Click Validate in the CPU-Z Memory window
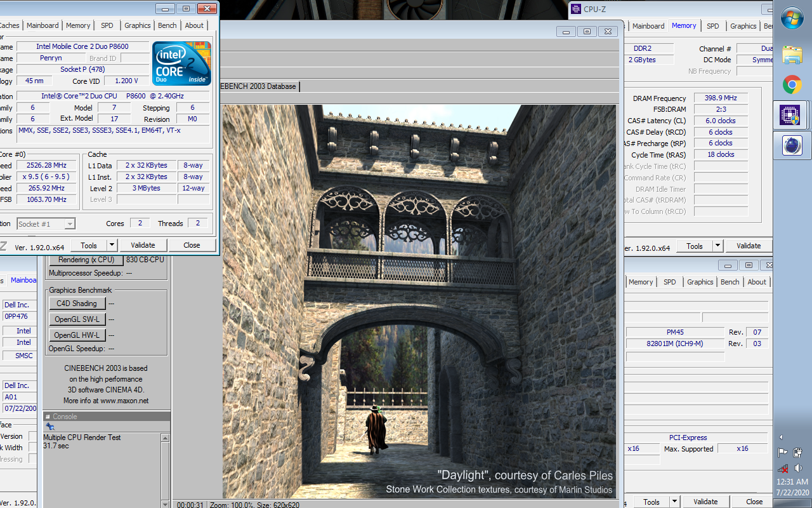This screenshot has height=508, width=812. pos(749,246)
